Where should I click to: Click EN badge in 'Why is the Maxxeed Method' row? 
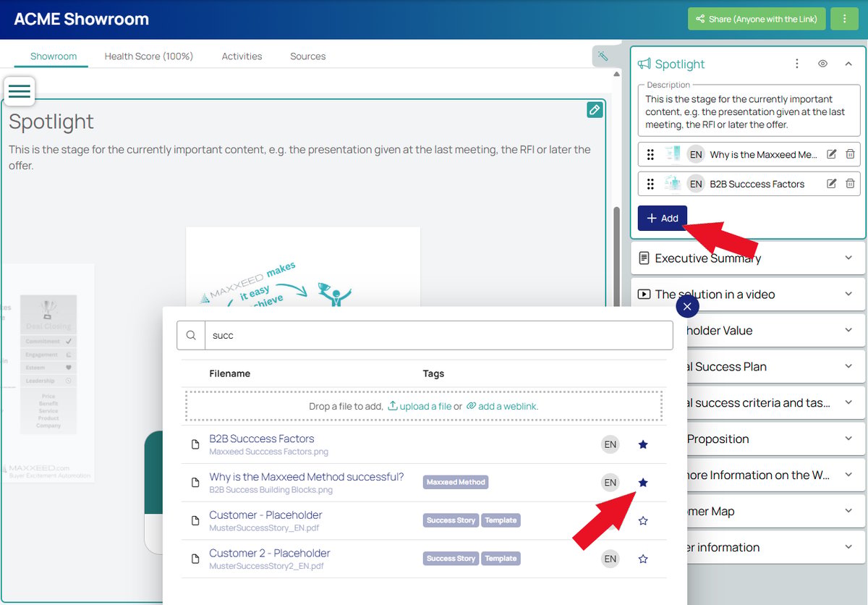pos(610,483)
